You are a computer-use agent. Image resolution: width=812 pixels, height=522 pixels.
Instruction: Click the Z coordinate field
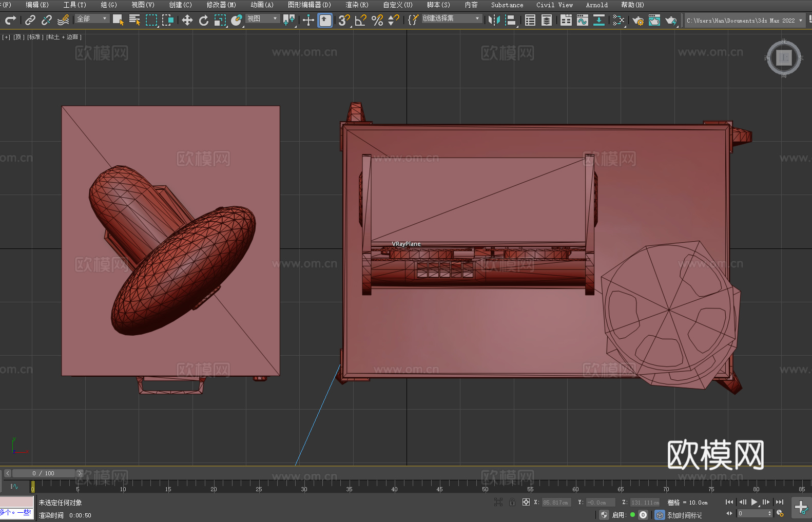tap(645, 502)
